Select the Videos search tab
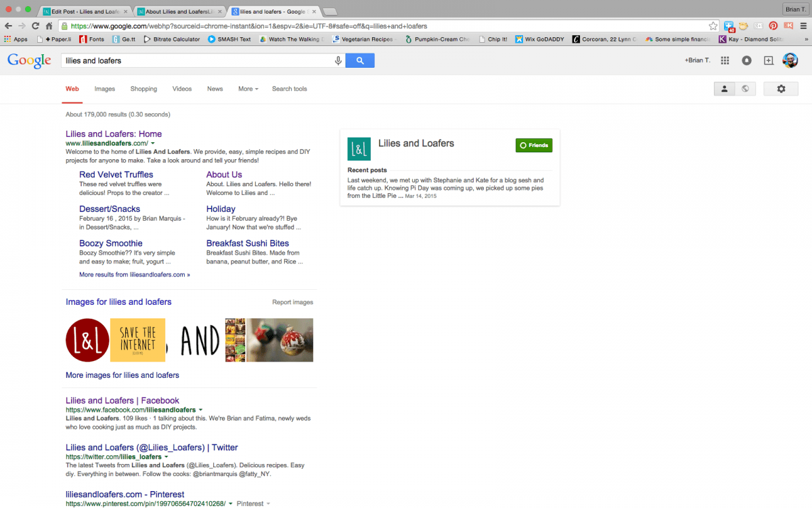The width and height of the screenshot is (812, 508). tap(182, 89)
